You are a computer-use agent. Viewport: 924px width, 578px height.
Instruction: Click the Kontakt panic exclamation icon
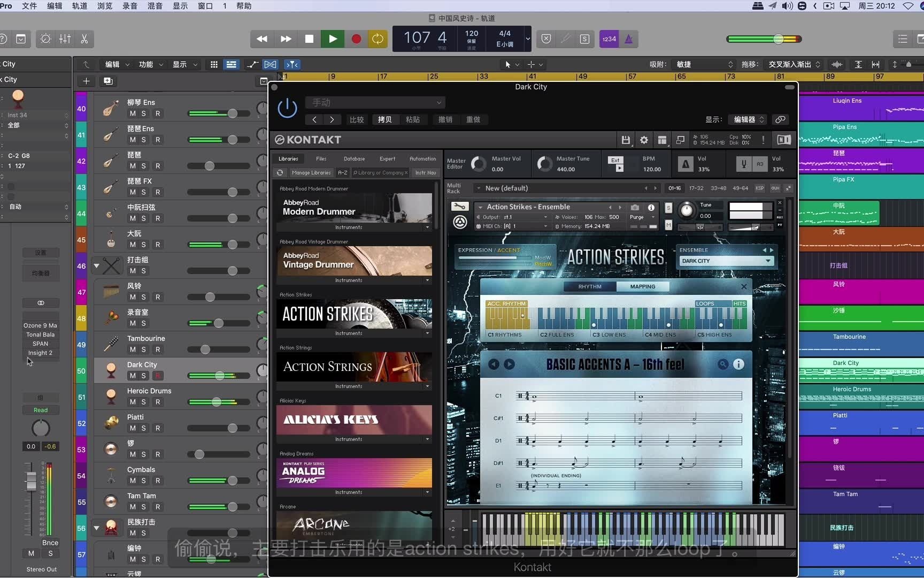763,140
